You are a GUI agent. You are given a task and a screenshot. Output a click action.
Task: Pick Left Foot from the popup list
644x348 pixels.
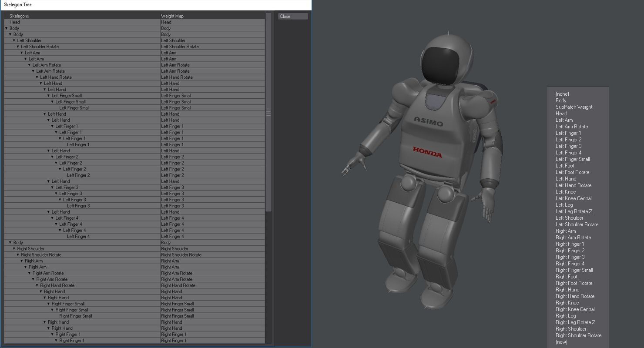(x=565, y=166)
